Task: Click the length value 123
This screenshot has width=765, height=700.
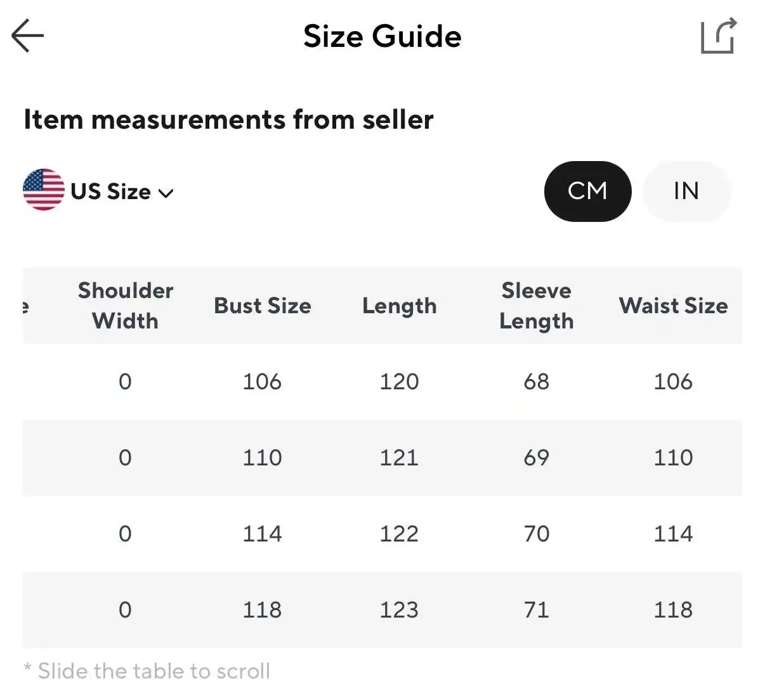Action: click(x=399, y=610)
